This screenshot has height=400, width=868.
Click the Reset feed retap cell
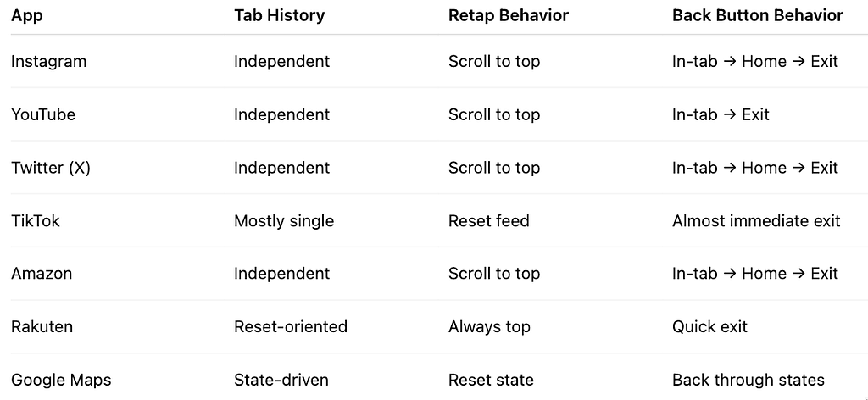click(x=489, y=220)
